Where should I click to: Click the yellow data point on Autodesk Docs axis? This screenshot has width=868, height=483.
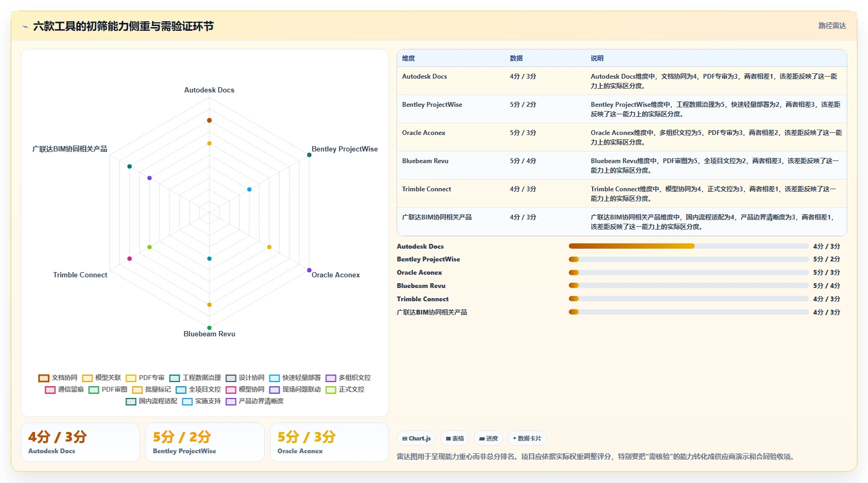(209, 143)
